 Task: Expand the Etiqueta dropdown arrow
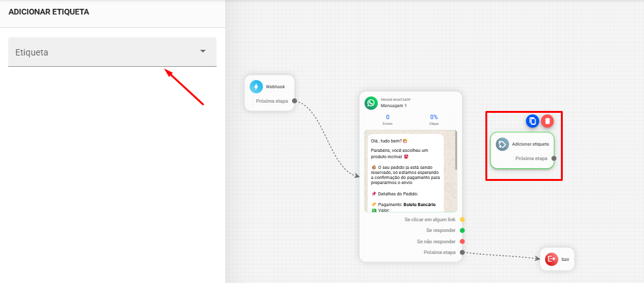click(203, 52)
